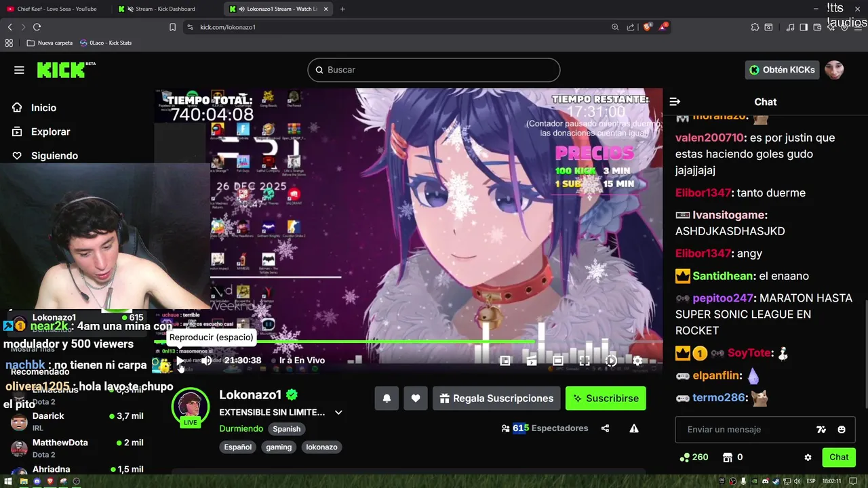Image resolution: width=868 pixels, height=488 pixels.
Task: Report the stream via warning triangle icon
Action: pyautogui.click(x=634, y=428)
